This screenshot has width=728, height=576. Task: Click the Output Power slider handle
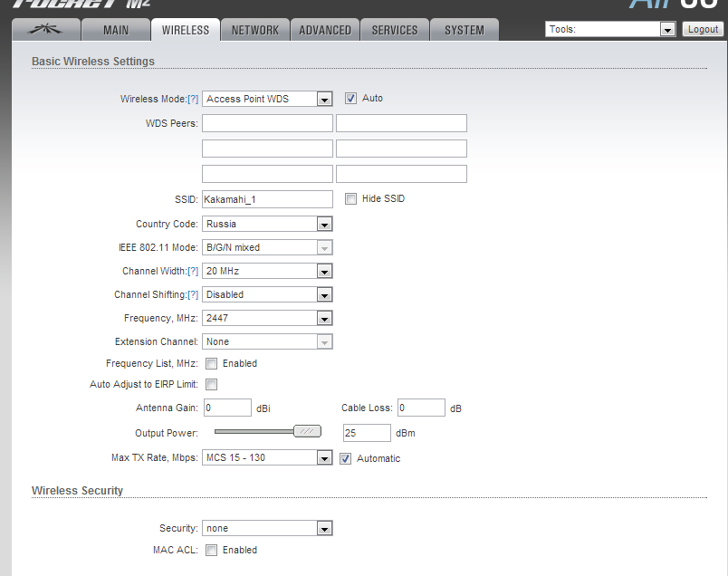tap(308, 432)
